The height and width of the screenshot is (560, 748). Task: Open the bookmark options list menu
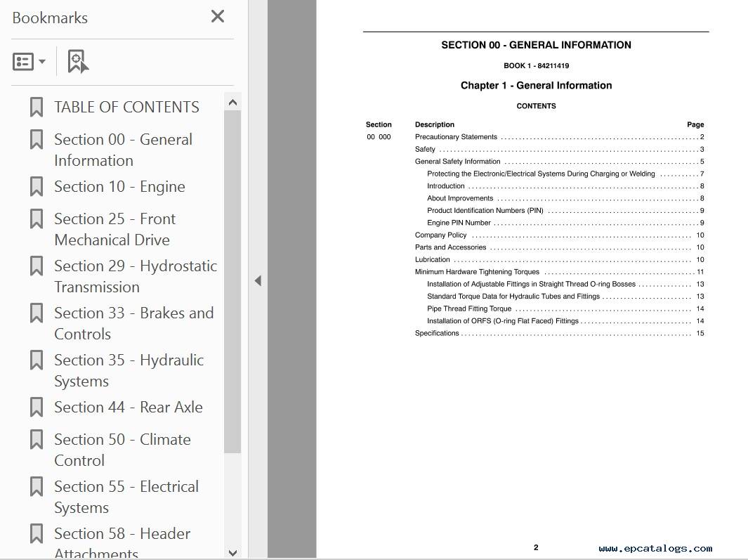(x=29, y=62)
